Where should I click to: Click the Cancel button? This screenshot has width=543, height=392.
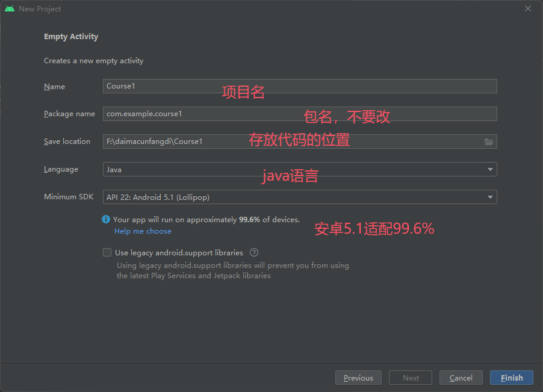[x=461, y=378]
